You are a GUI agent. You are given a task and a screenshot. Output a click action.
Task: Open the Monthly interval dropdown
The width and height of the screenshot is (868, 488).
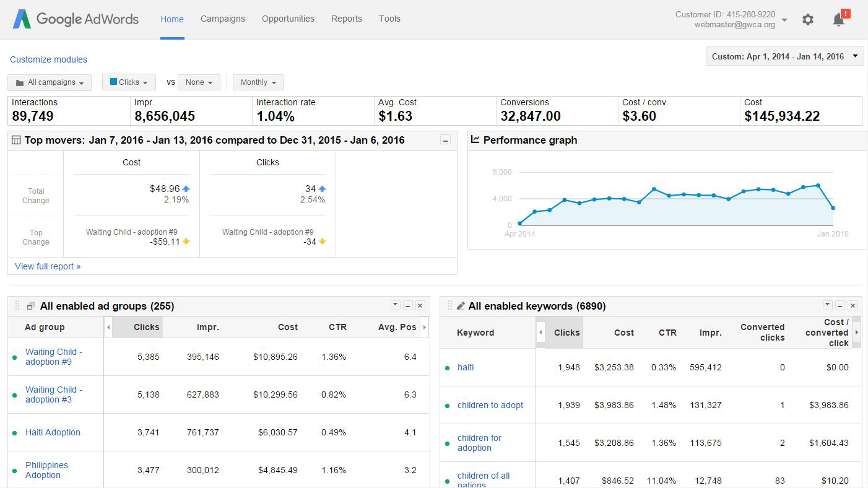(258, 82)
